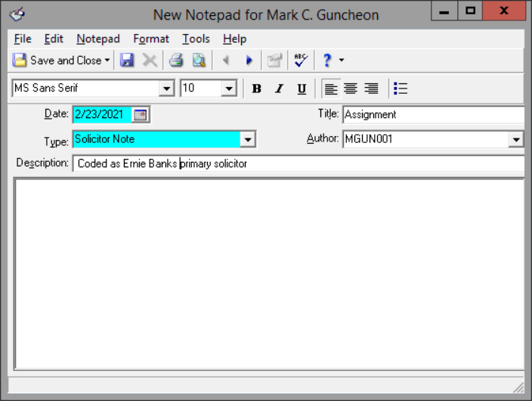This screenshot has width=532, height=401.
Task: Click in the large note text area
Action: click(x=270, y=274)
